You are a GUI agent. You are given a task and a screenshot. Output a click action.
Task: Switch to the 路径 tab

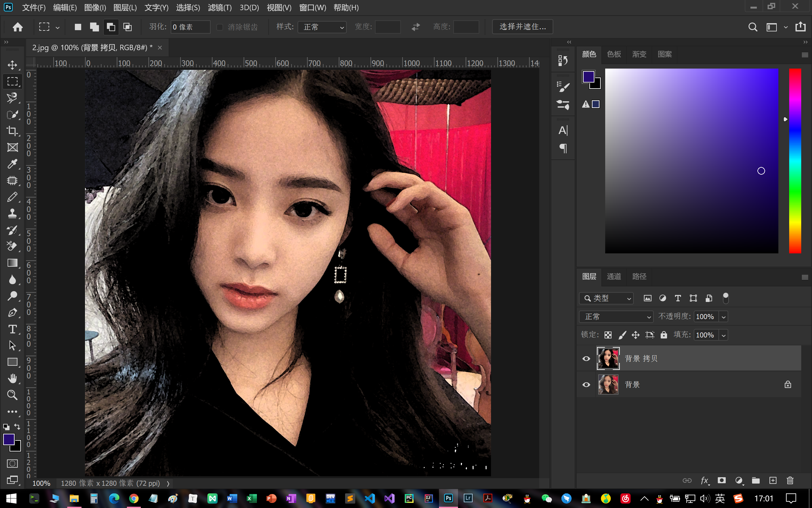pos(639,277)
